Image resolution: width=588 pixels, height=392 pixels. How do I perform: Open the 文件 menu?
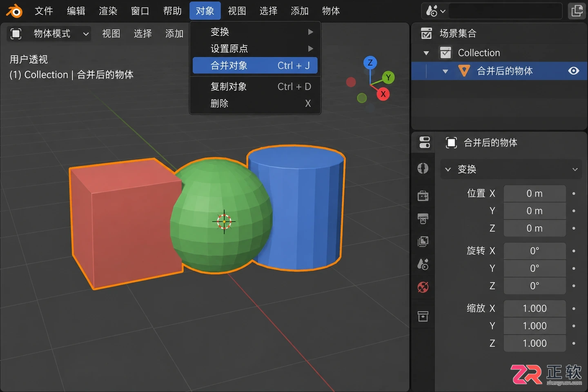(x=44, y=11)
